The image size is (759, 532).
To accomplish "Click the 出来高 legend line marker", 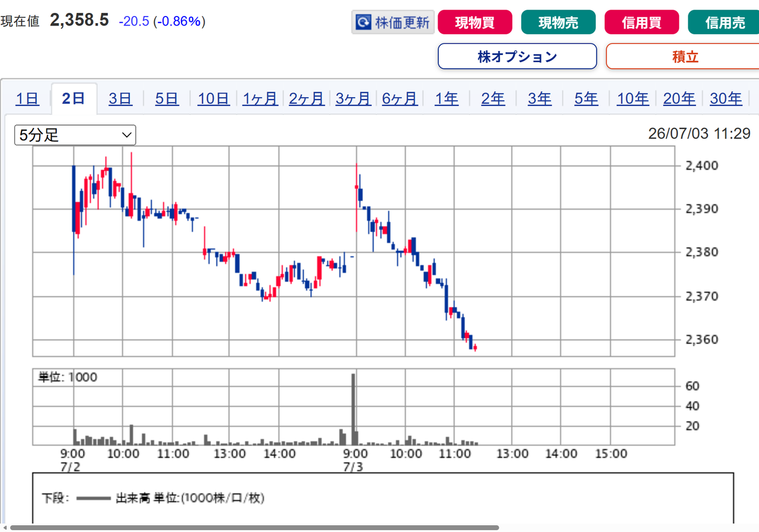I will (93, 498).
